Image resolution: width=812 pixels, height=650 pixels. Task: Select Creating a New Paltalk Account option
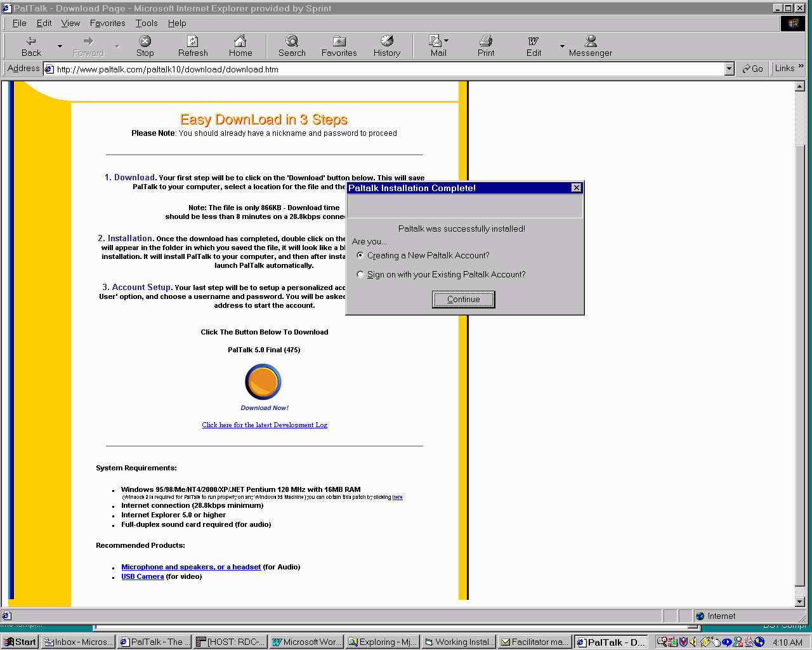tap(360, 255)
